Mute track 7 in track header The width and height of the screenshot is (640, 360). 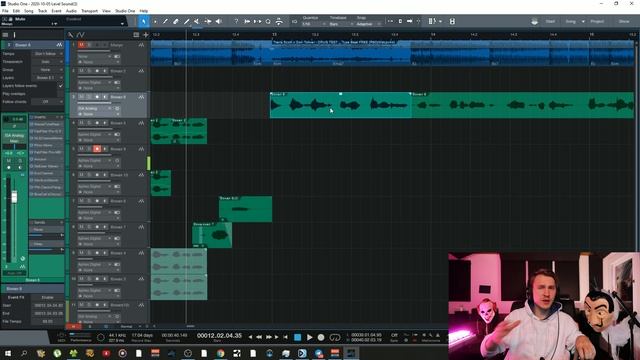(81, 201)
